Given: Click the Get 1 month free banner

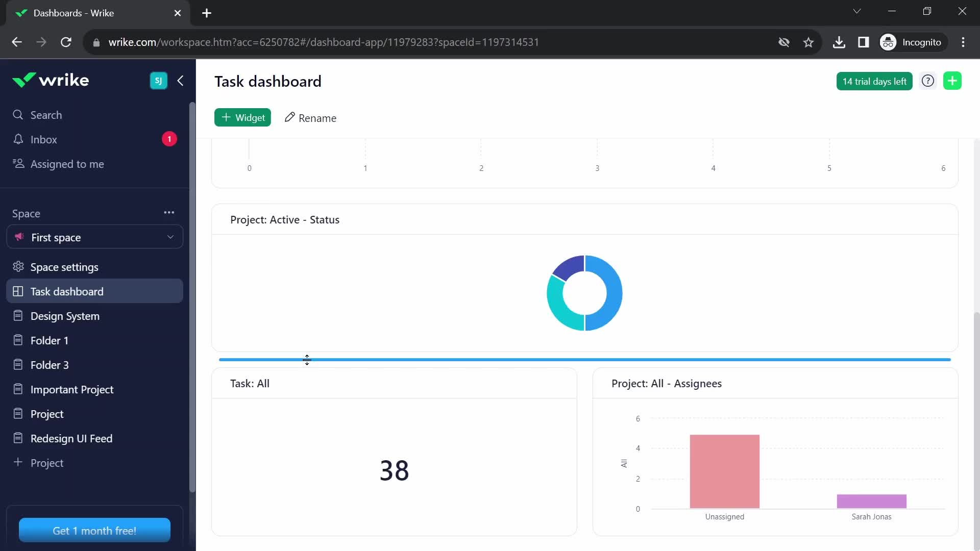Looking at the screenshot, I should point(94,531).
